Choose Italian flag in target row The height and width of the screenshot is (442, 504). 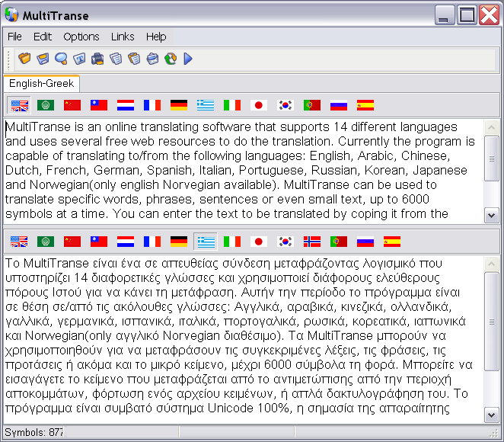pyautogui.click(x=232, y=242)
